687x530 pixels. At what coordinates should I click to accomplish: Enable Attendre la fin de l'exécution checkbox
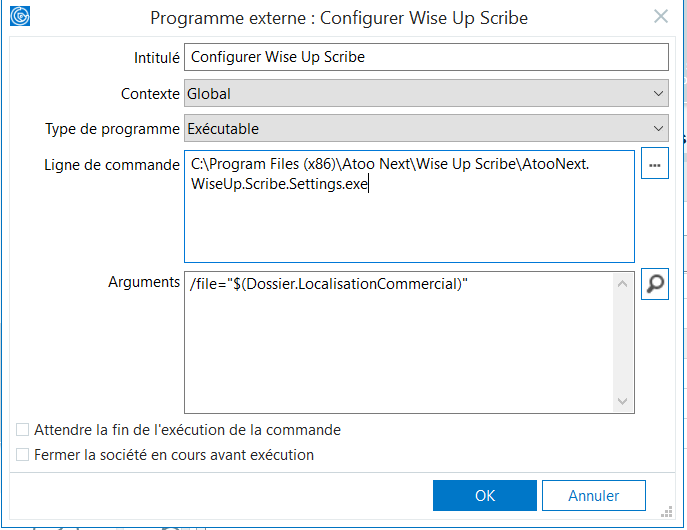click(x=22, y=430)
